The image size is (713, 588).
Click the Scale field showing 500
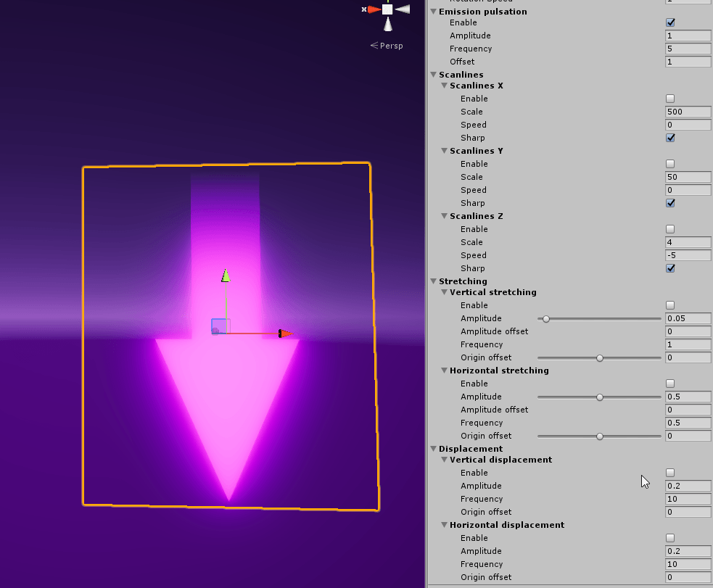pos(687,112)
